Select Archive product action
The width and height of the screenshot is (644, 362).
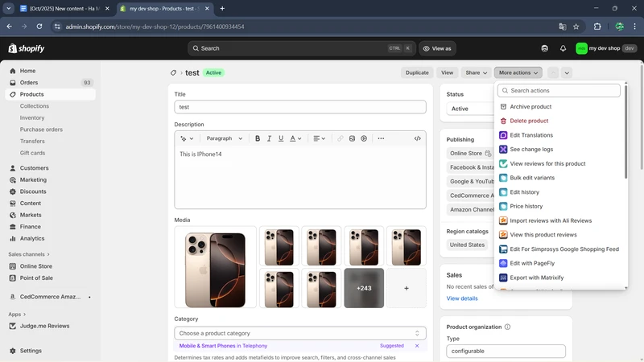tap(559, 107)
